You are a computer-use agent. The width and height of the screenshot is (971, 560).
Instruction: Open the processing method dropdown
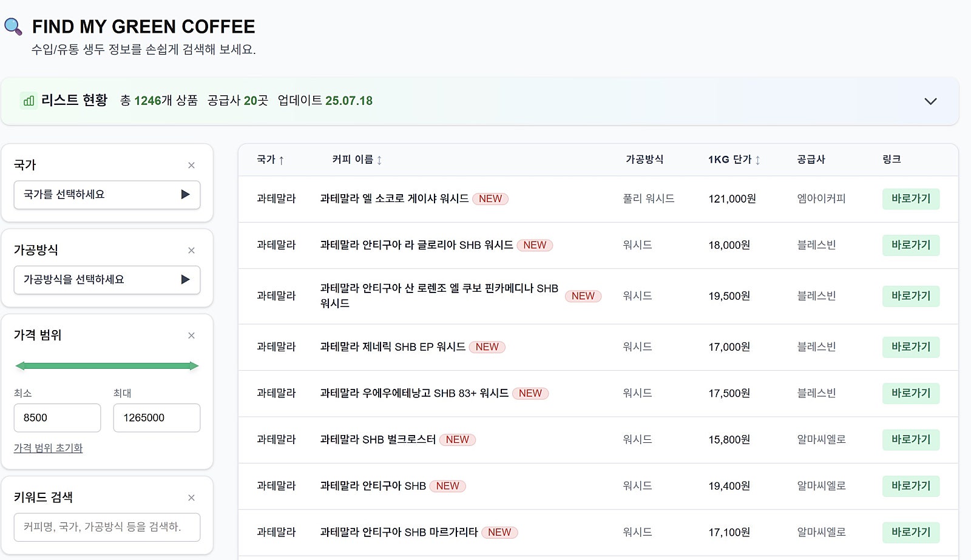107,280
